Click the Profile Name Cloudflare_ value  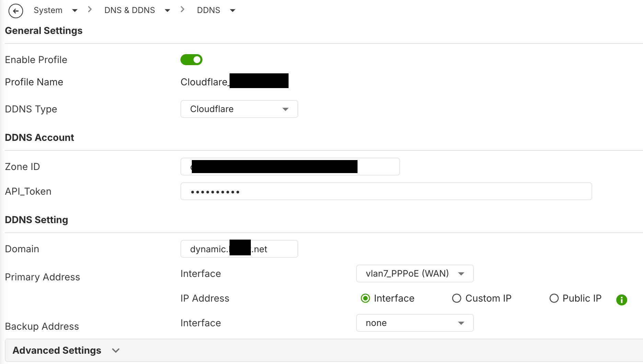pos(234,82)
